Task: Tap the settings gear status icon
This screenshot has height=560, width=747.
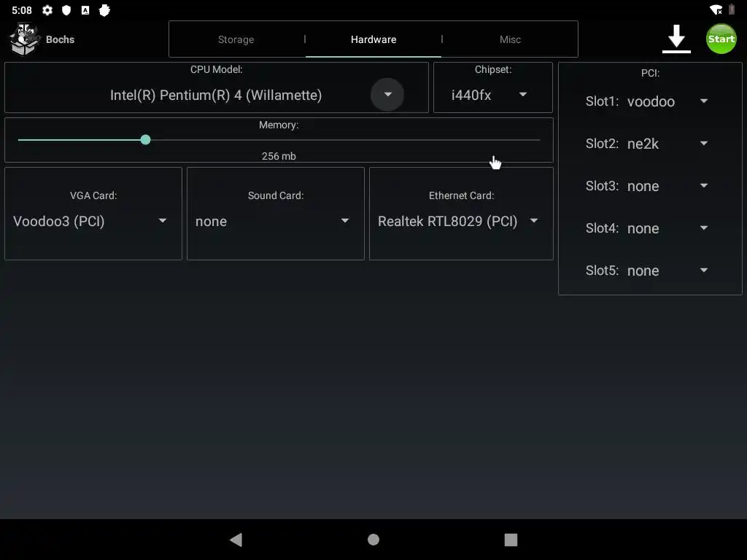Action: (x=47, y=10)
